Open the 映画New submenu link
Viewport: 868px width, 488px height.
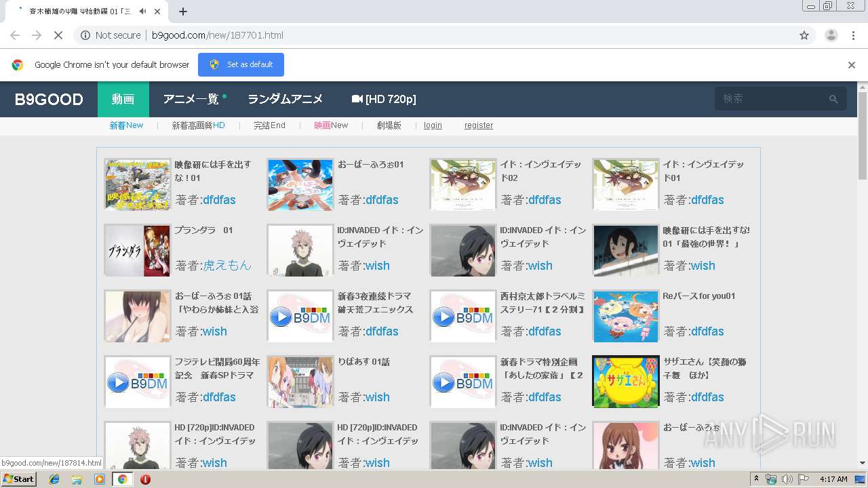point(331,125)
